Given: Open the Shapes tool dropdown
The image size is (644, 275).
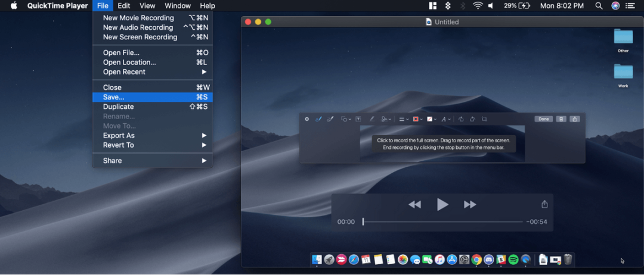Looking at the screenshot, I should (346, 119).
